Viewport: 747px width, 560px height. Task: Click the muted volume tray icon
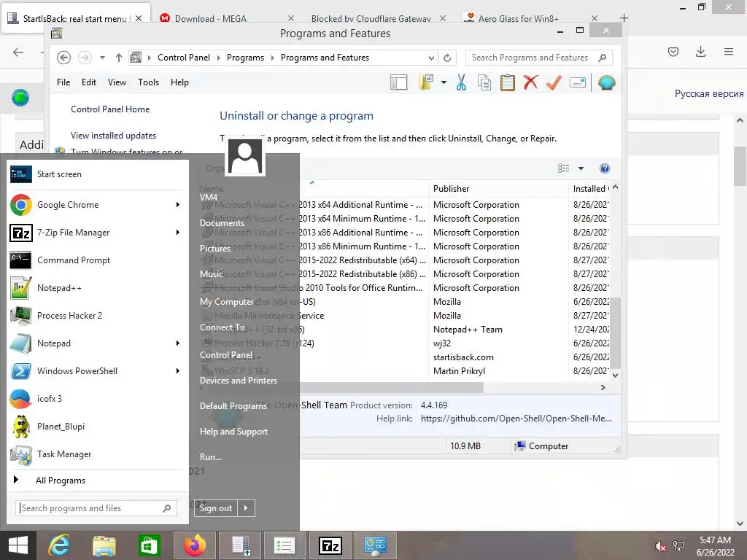(660, 546)
